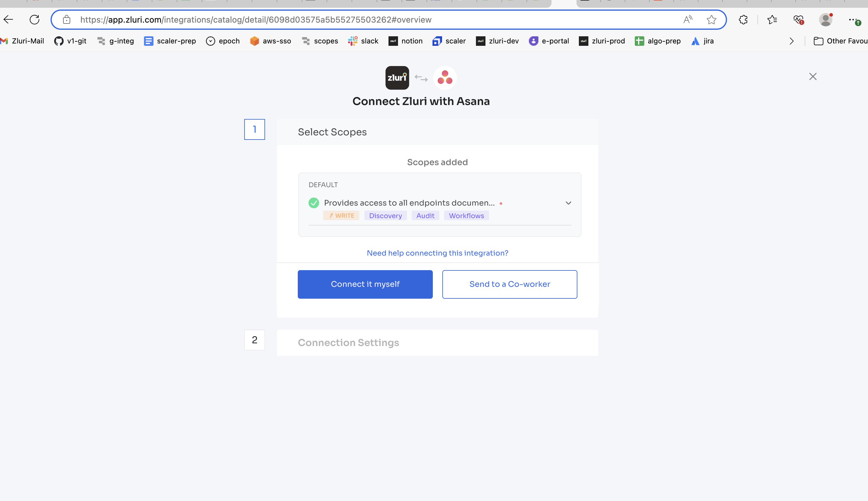868x501 pixels.
Task: Open the Read Aloud icon in address bar
Action: tap(688, 20)
